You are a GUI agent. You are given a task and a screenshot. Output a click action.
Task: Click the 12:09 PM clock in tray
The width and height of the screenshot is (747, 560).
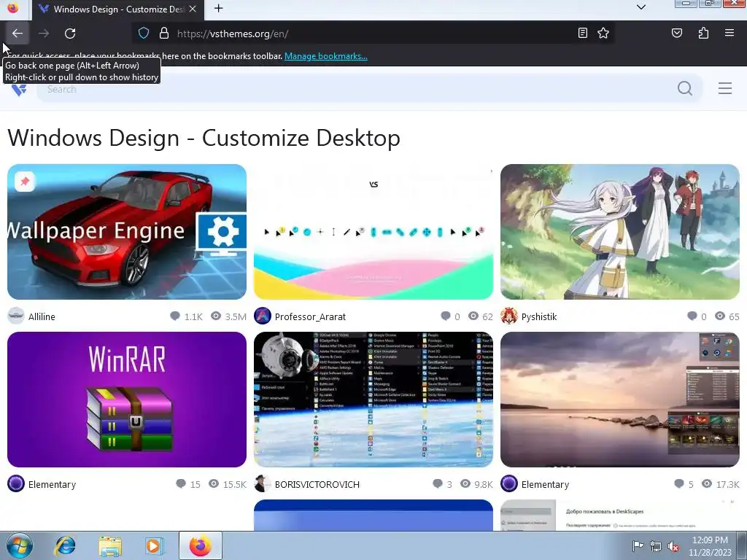pos(710,540)
